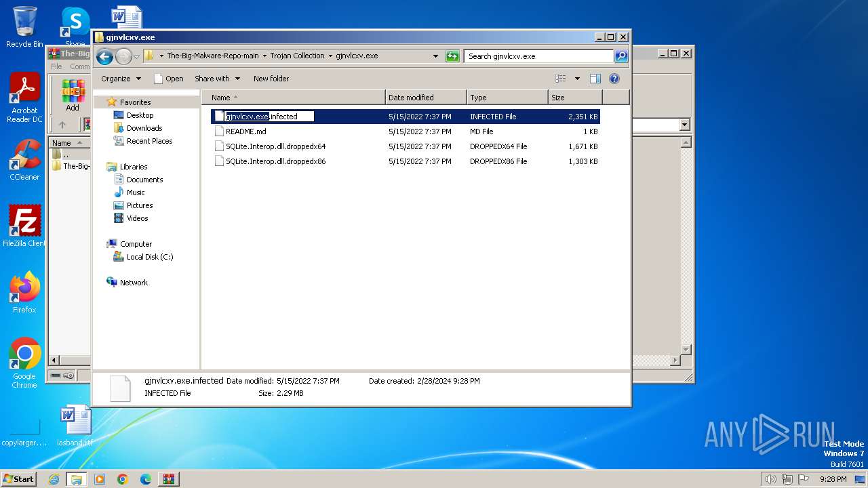Click the Back navigation arrow in Explorer
868x488 pixels.
click(x=104, y=56)
